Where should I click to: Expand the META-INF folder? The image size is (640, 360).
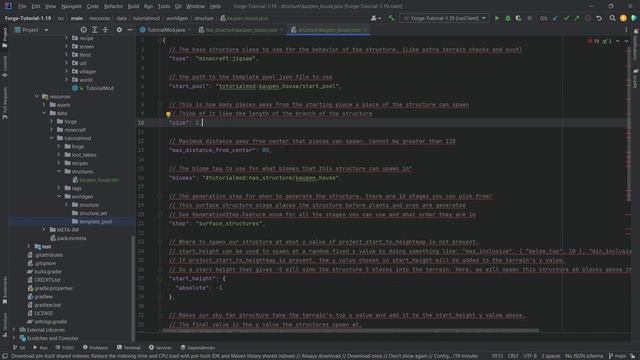(x=44, y=230)
